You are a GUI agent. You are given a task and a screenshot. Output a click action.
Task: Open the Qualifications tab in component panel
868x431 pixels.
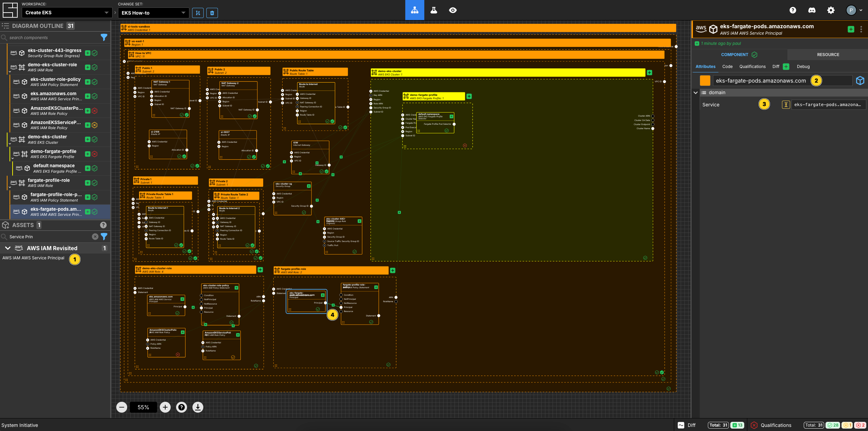(752, 67)
